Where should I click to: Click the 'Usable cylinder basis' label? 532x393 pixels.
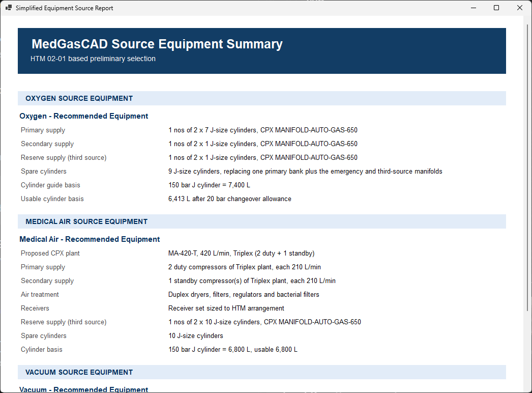coord(52,199)
